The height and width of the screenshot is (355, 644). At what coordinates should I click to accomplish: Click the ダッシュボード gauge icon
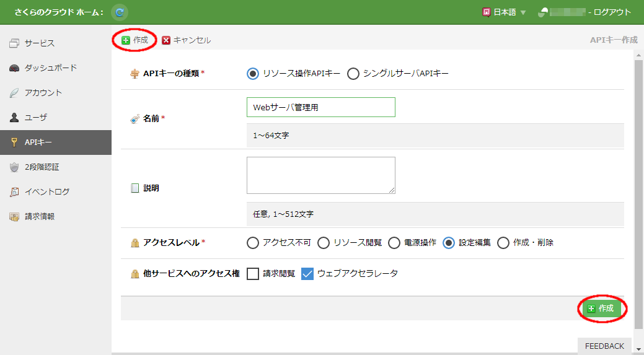[14, 68]
